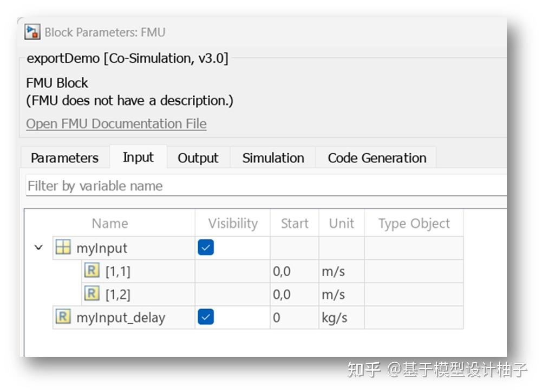
Task: Click the Type Object column header
Action: point(414,223)
